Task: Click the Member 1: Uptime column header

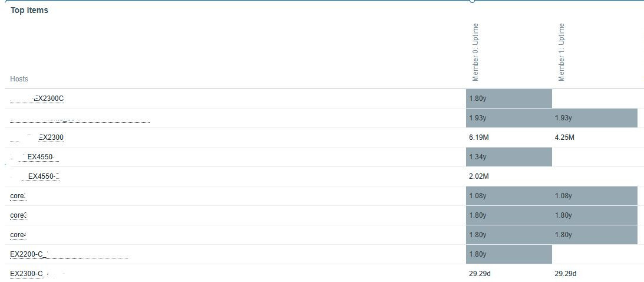Action: pos(561,52)
